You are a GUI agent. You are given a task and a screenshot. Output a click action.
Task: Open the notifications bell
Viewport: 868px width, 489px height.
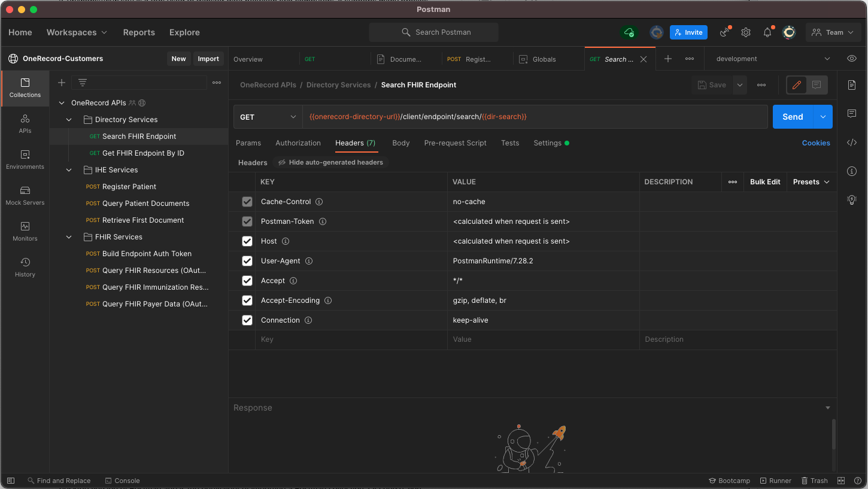(767, 32)
